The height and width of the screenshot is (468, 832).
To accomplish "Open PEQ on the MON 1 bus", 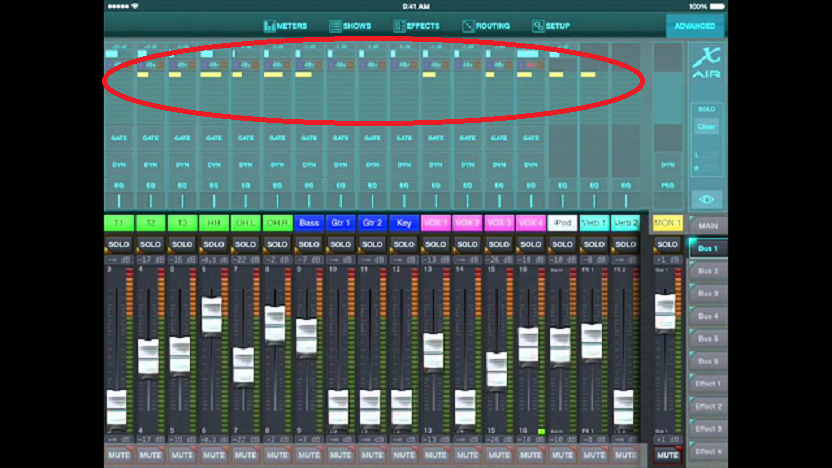I will click(x=668, y=186).
